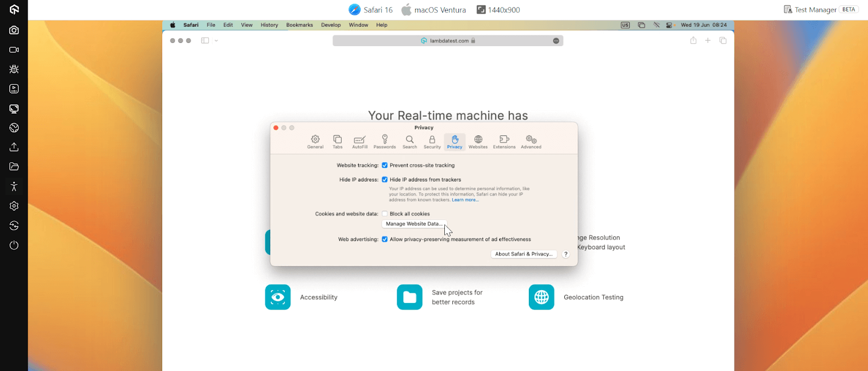The height and width of the screenshot is (371, 868).
Task: Click the upload files sidebar icon
Action: coord(14,147)
